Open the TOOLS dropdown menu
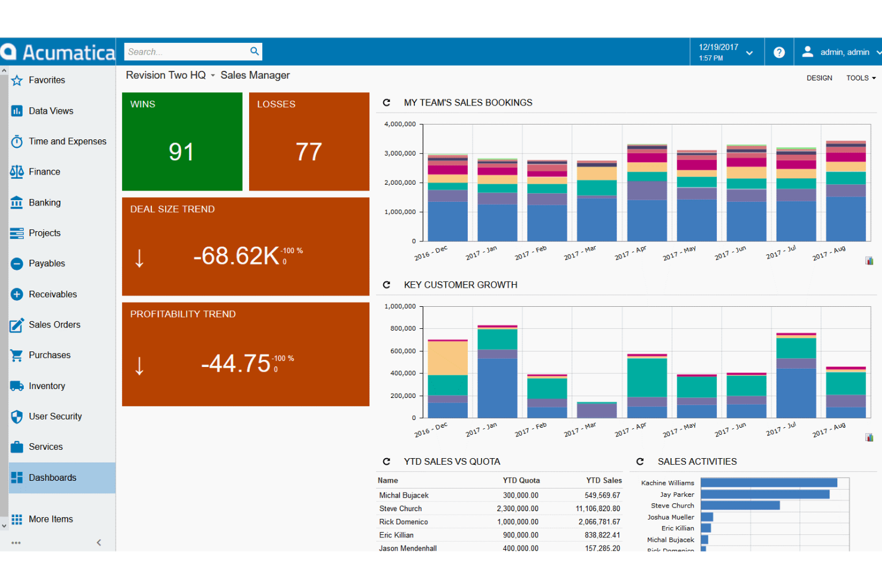Screen dimensions: 882x588 [x=861, y=78]
